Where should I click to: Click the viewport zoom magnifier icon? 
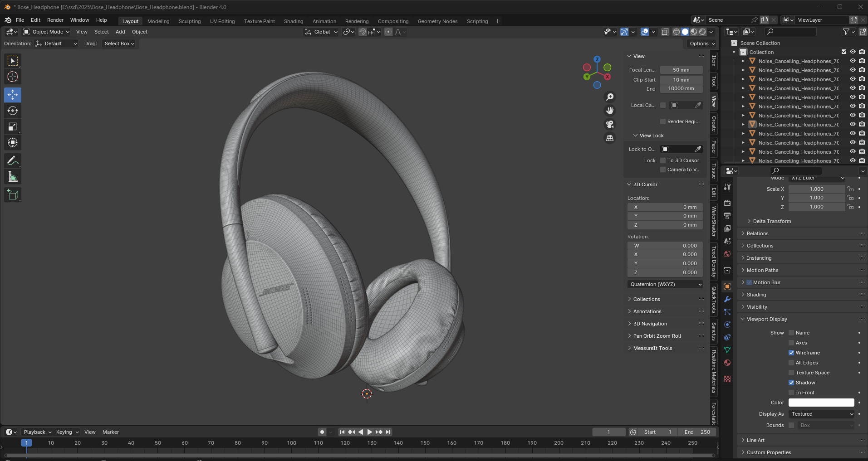(x=610, y=97)
